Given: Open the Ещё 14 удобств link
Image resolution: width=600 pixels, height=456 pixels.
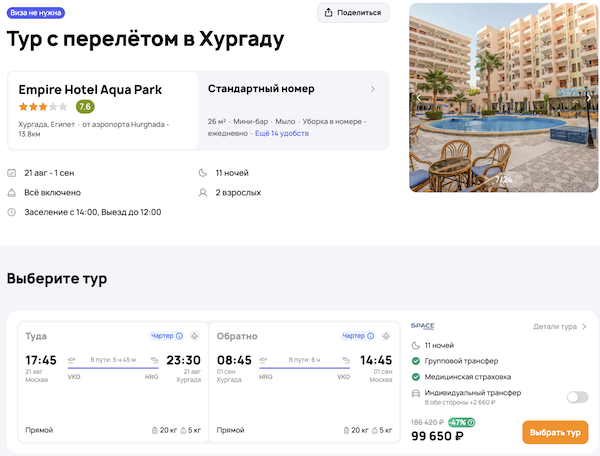Looking at the screenshot, I should pos(282,133).
